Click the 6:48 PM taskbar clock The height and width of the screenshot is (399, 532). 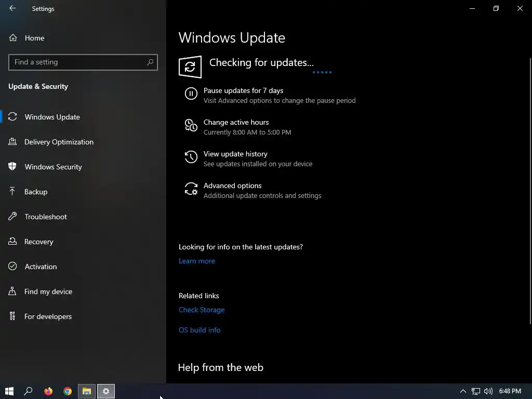(510, 391)
